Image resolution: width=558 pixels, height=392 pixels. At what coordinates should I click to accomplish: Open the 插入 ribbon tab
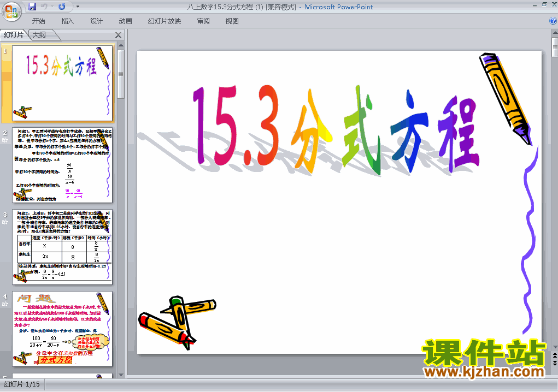point(68,21)
